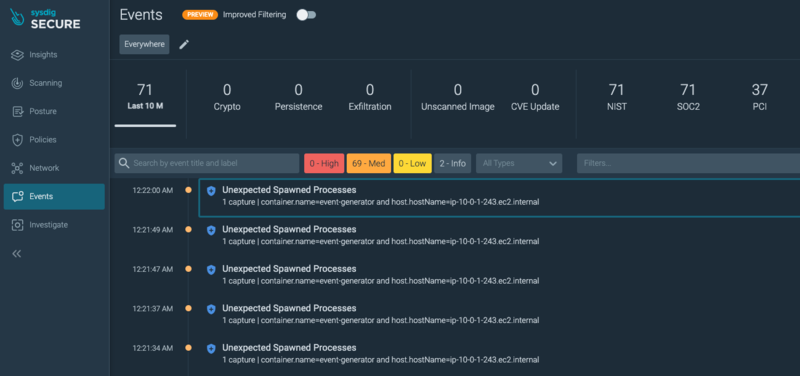
Task: Click the Policies shield icon
Action: [x=17, y=140]
